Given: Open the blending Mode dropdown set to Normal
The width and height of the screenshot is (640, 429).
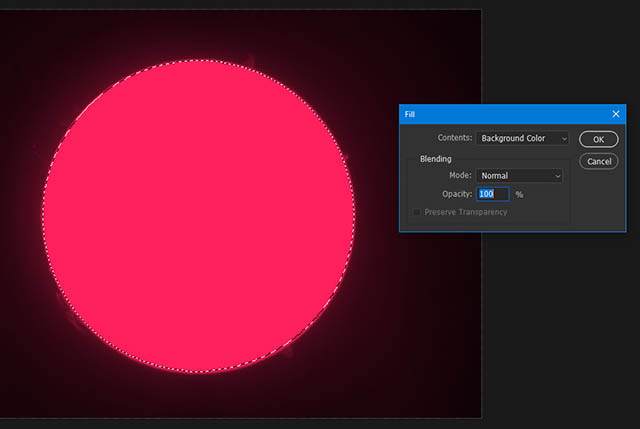Looking at the screenshot, I should [x=518, y=176].
